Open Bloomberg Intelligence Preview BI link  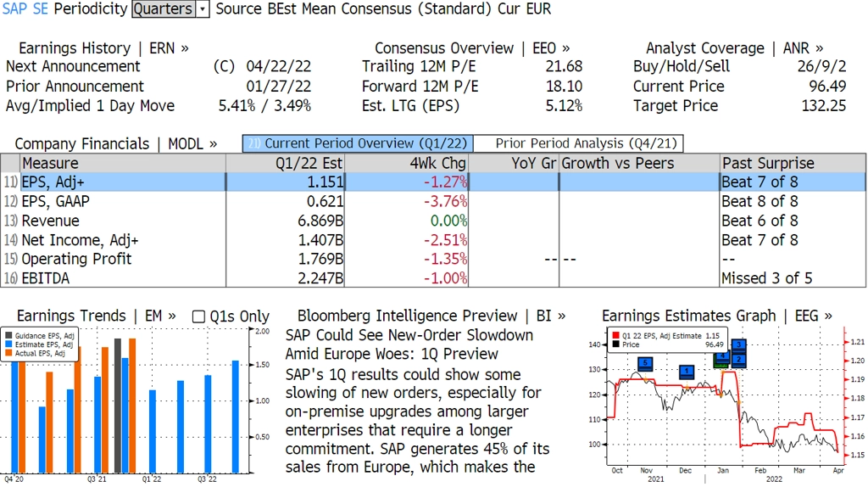click(x=431, y=316)
